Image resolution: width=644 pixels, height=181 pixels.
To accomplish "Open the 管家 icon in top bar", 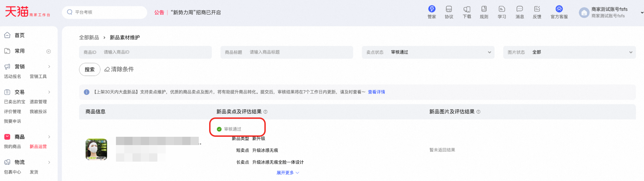I will (x=432, y=9).
